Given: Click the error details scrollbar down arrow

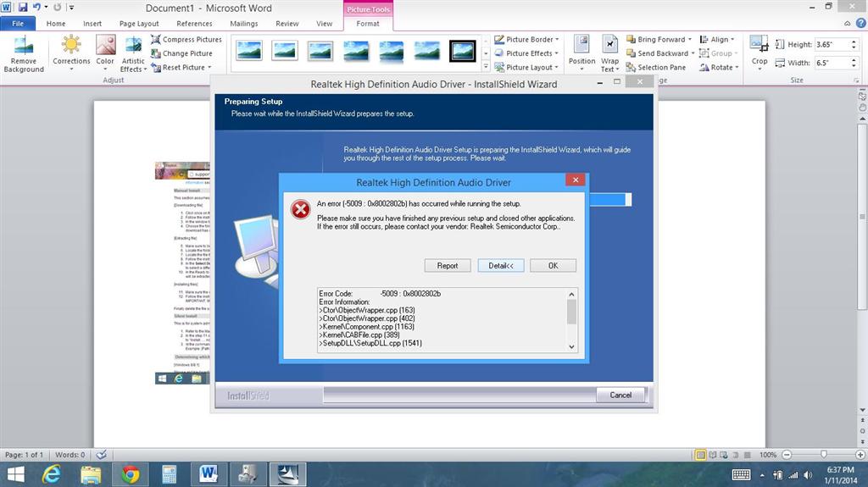Looking at the screenshot, I should tap(572, 346).
